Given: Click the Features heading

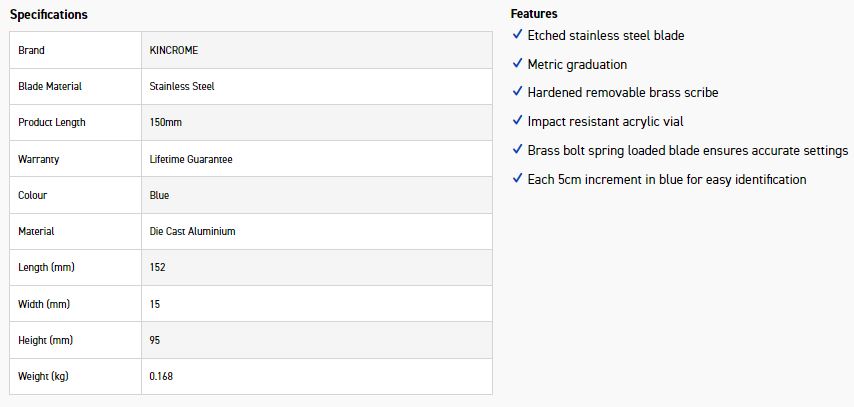Looking at the screenshot, I should pos(534,14).
